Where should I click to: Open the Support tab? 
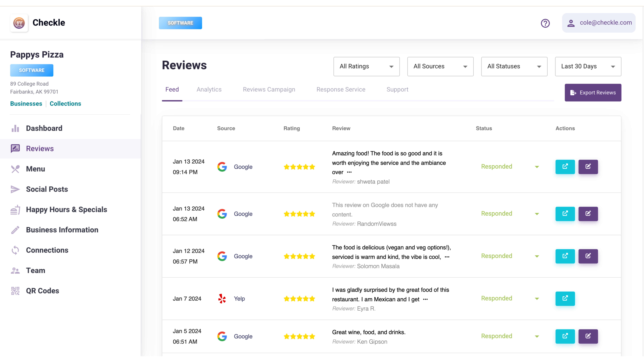[x=397, y=89]
